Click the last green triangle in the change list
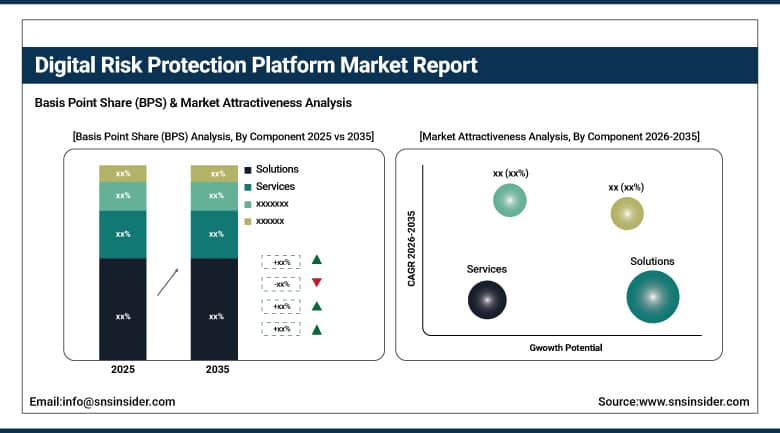Viewport: 780px width, 433px height. click(316, 329)
